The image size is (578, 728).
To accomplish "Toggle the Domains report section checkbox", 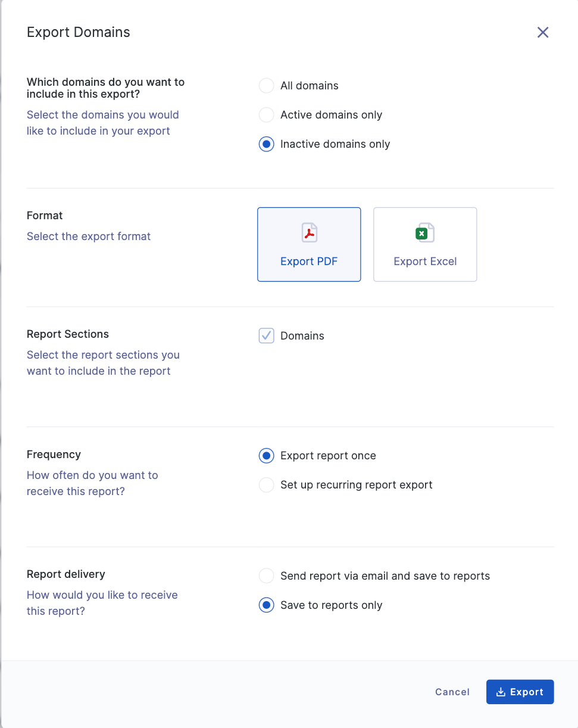I will [x=266, y=336].
